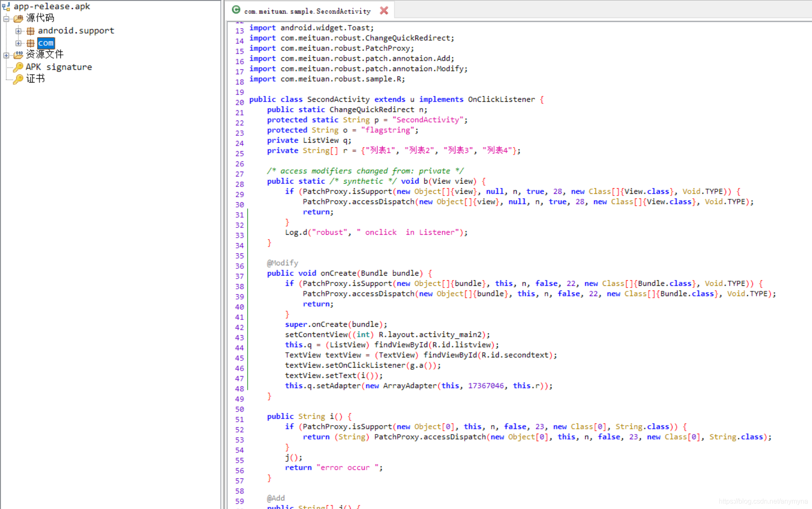Viewport: 812px width, 509px height.
Task: Click the APK signature key icon
Action: 18,67
